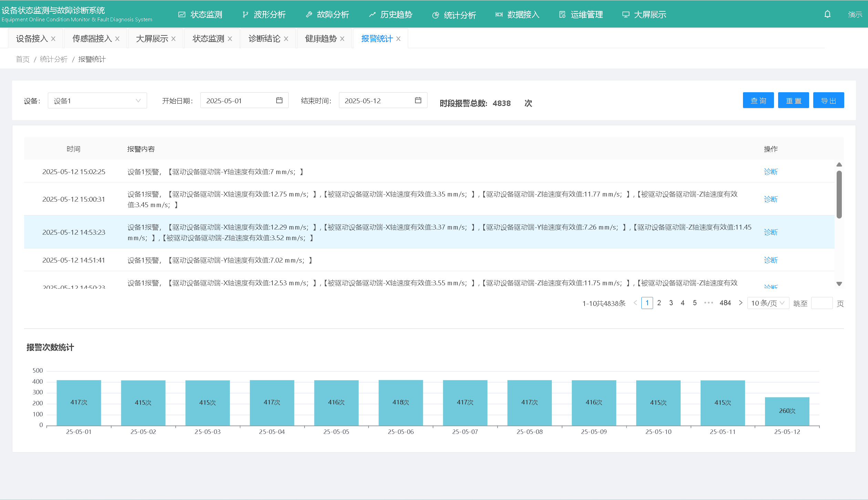Viewport: 868px width, 500px height.
Task: Click the 历史趋势 trend icon
Action: click(372, 14)
